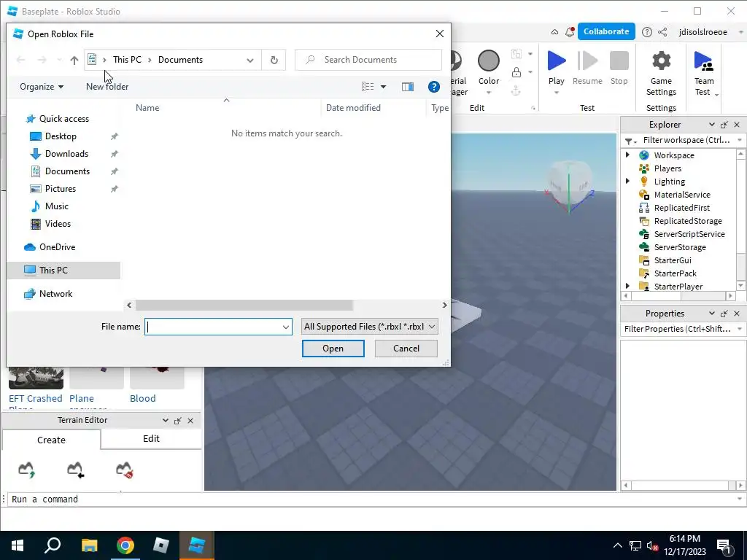Open the Explorer panel options chevron

pyautogui.click(x=712, y=125)
